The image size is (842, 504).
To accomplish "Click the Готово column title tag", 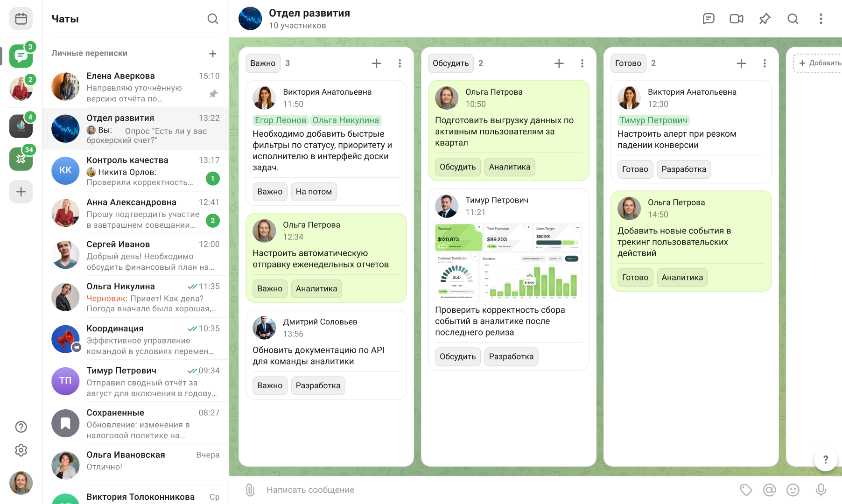I will (628, 63).
